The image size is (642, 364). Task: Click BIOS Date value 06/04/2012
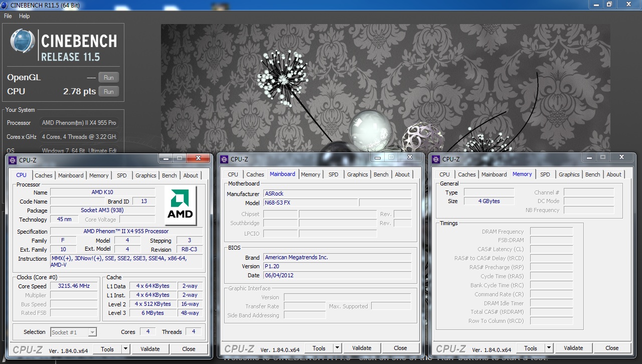point(337,275)
